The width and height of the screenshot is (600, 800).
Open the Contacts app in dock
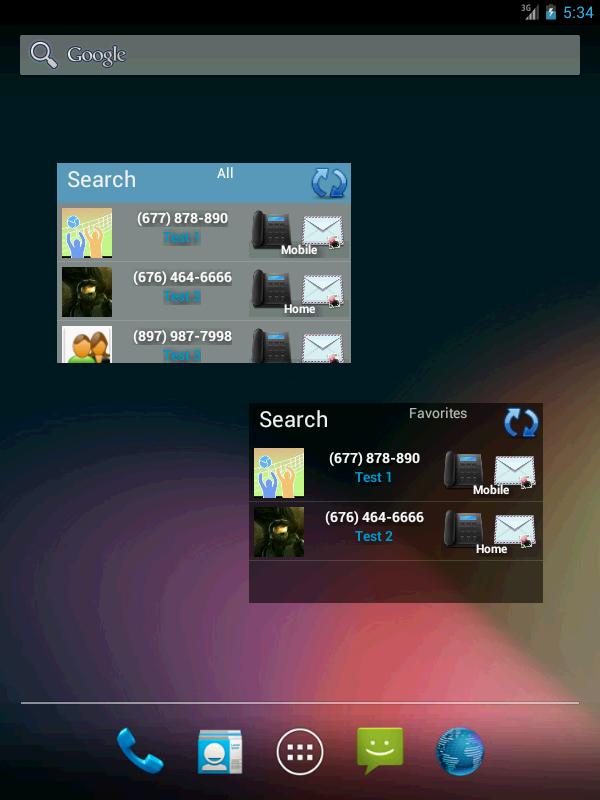[x=220, y=752]
